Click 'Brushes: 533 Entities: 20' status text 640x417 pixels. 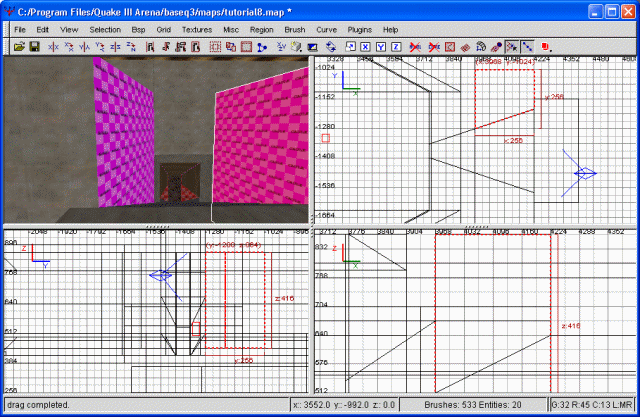pyautogui.click(x=473, y=405)
